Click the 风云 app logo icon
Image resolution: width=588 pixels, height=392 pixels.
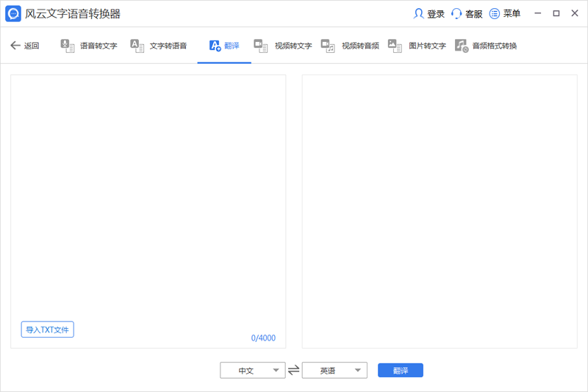tap(13, 14)
